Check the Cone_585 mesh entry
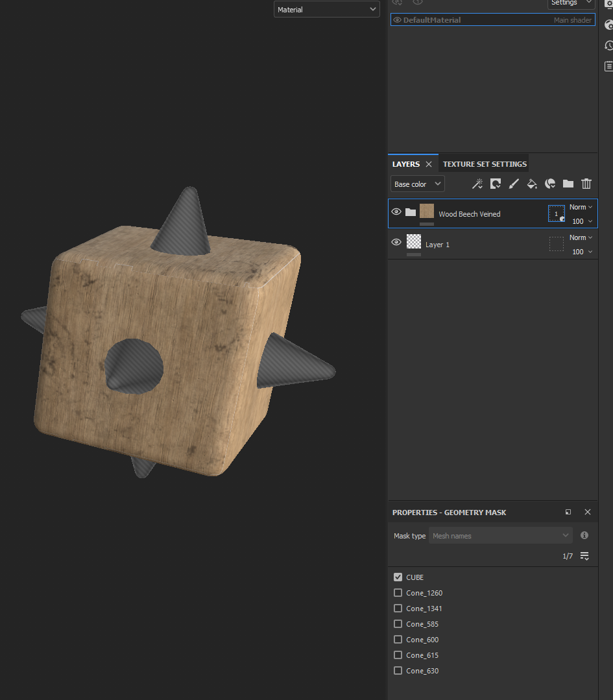 coord(398,623)
